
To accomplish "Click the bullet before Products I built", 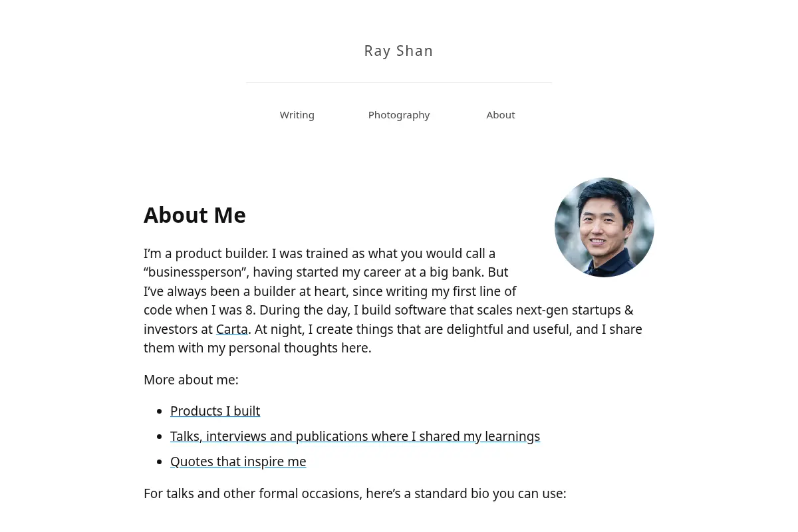I will (159, 412).
